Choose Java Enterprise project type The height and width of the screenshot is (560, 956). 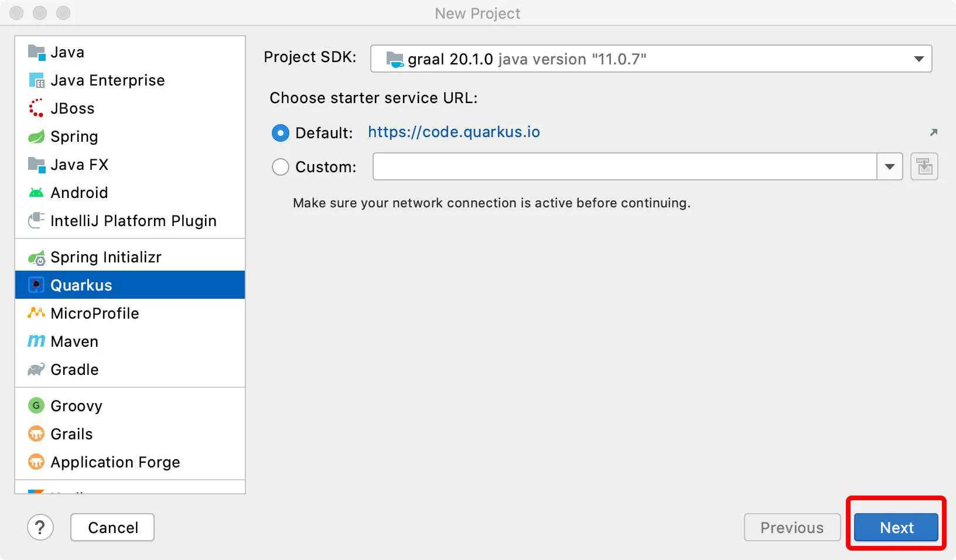tap(107, 80)
